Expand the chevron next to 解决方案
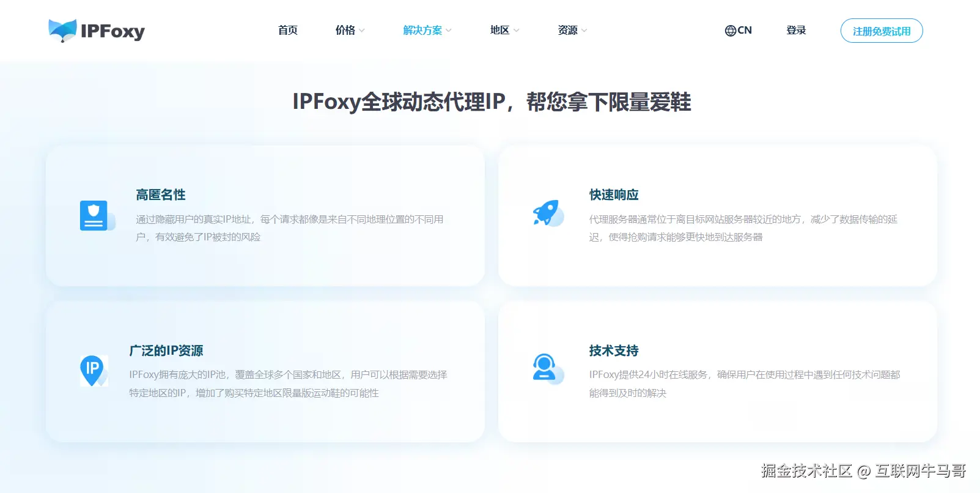This screenshot has width=980, height=493. (449, 31)
